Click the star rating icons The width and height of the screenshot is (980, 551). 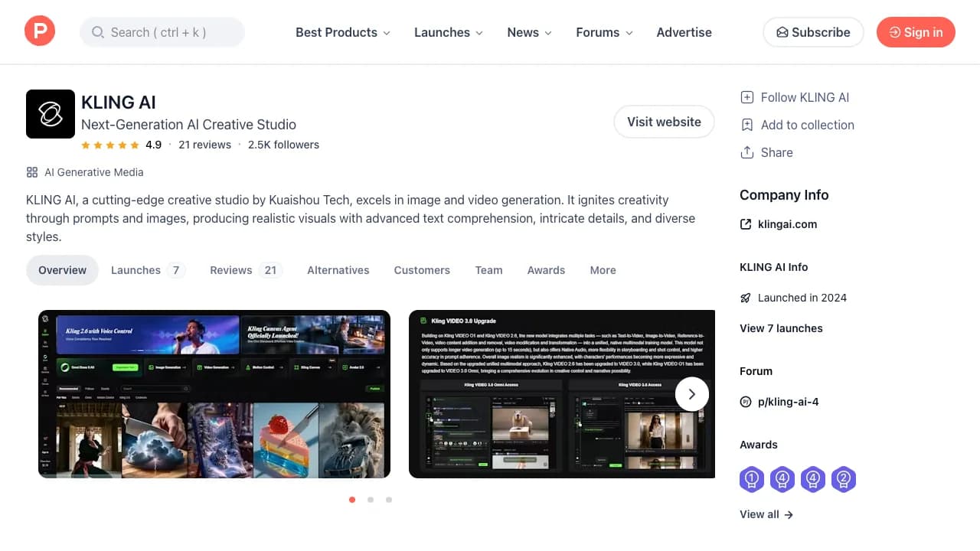tap(110, 145)
